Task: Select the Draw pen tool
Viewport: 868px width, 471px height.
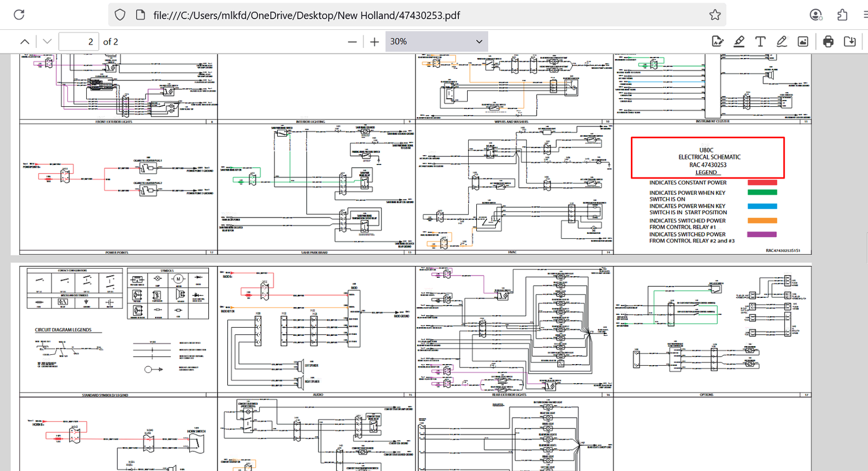Action: pyautogui.click(x=782, y=41)
